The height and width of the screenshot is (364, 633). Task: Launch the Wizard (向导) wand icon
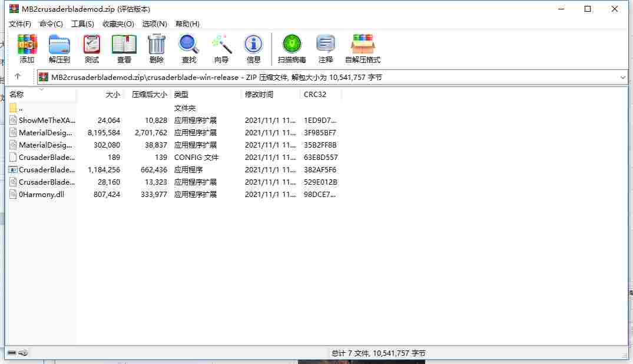221,44
